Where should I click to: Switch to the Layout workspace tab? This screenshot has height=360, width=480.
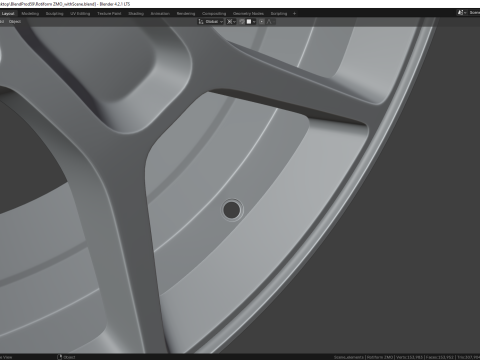point(8,14)
